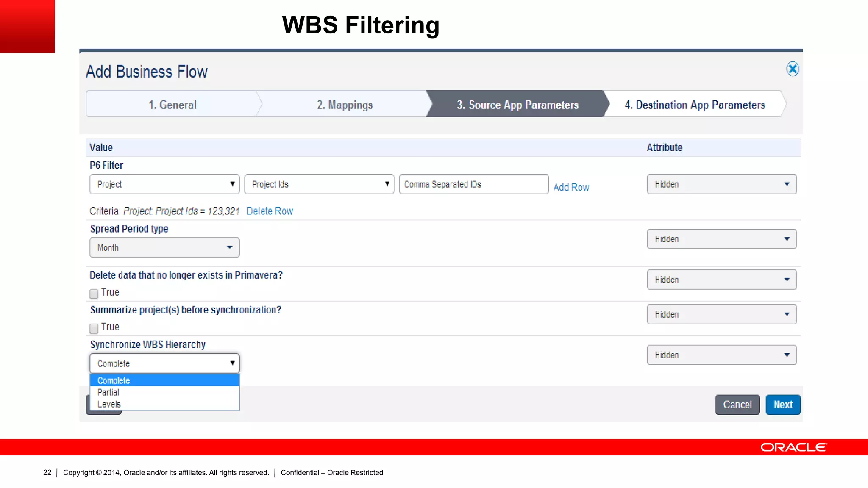The height and width of the screenshot is (488, 868).
Task: Click the Delete Row link
Action: click(x=270, y=211)
